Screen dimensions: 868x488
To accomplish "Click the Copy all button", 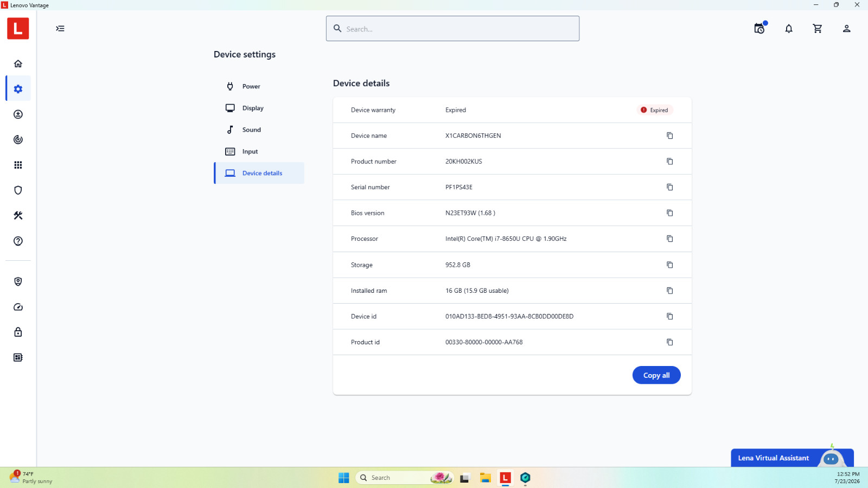I will (x=656, y=375).
